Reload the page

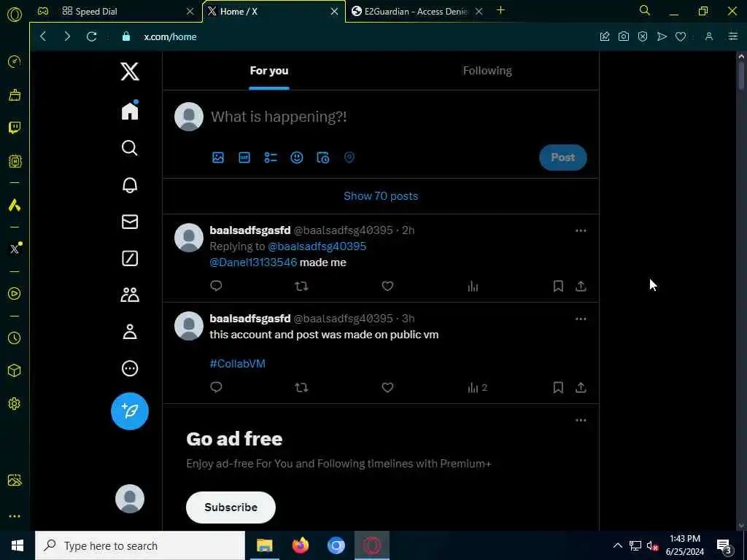tap(91, 36)
